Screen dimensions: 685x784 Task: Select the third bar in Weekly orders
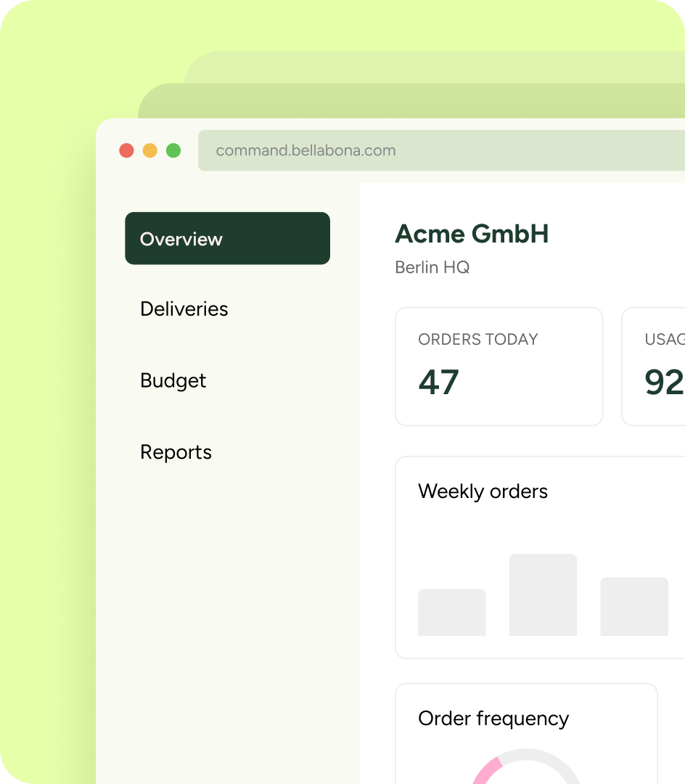(634, 606)
